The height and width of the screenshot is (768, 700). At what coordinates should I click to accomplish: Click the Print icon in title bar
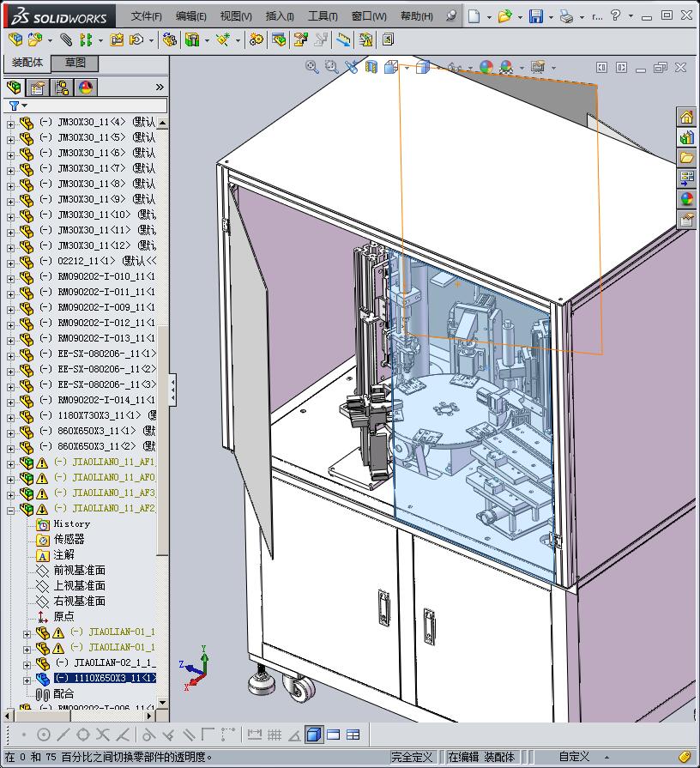pyautogui.click(x=566, y=16)
